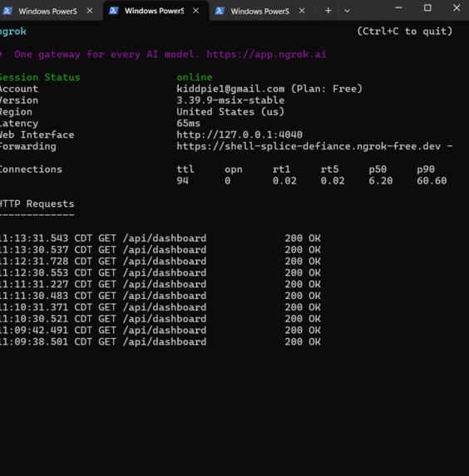This screenshot has width=469, height=476.
Task: Click the ngrok title text
Action: tap(13, 32)
